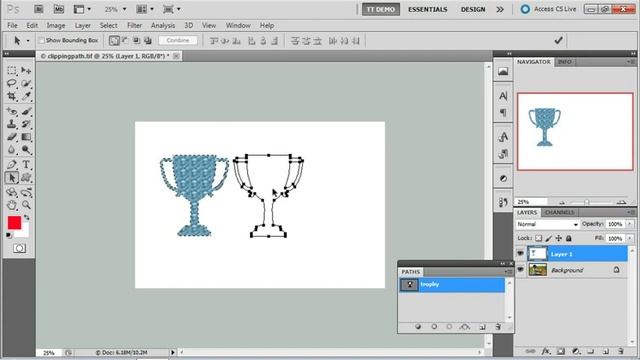Open Access CS Live
Viewport: 640px width, 360px height.
click(x=549, y=9)
